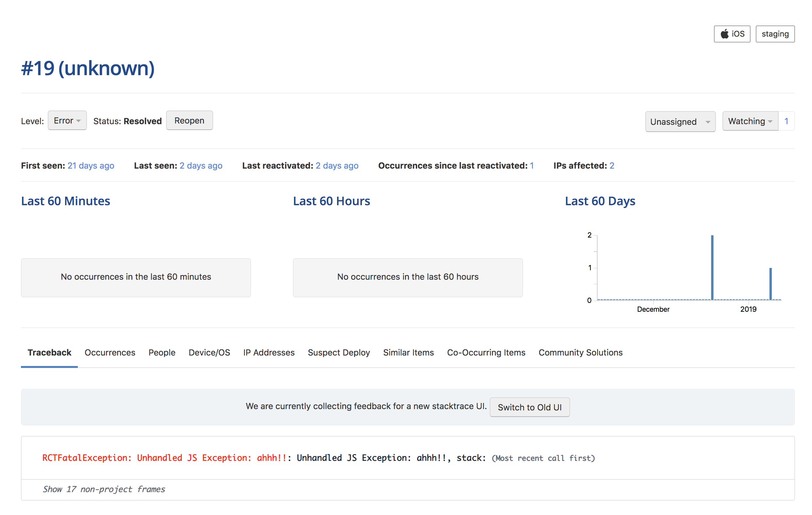Viewport: 812px width, 515px height.
Task: Select the issue title '#19 (unknown)'
Action: pyautogui.click(x=88, y=68)
